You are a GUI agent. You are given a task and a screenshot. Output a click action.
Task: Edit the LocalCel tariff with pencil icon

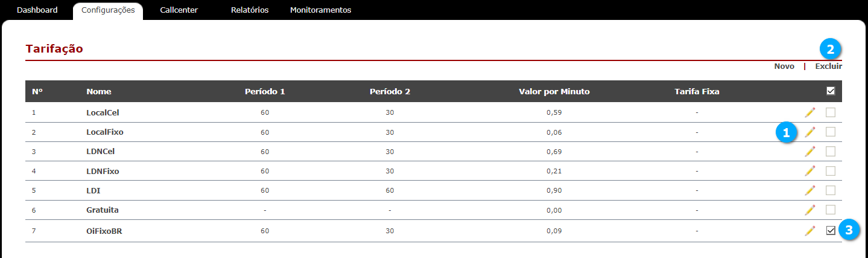click(x=810, y=112)
